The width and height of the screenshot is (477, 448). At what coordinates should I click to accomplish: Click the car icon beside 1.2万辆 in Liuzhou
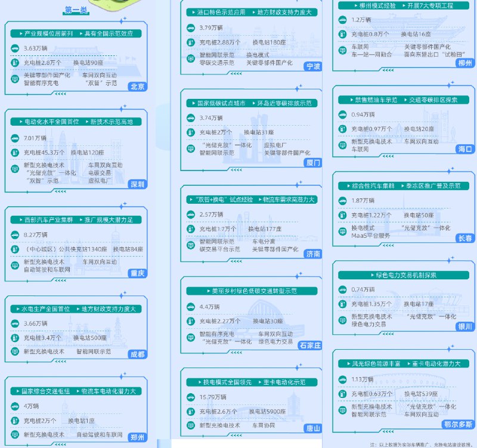pos(342,19)
